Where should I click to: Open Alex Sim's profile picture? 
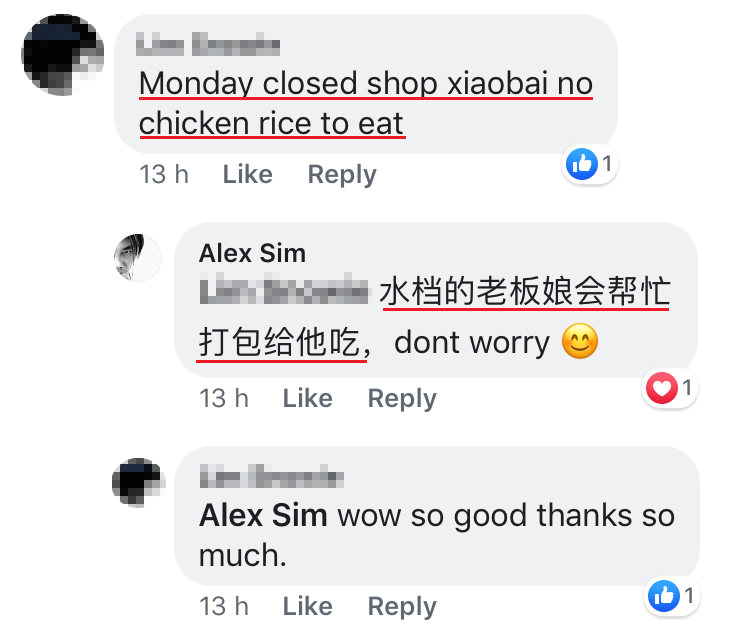[x=137, y=258]
